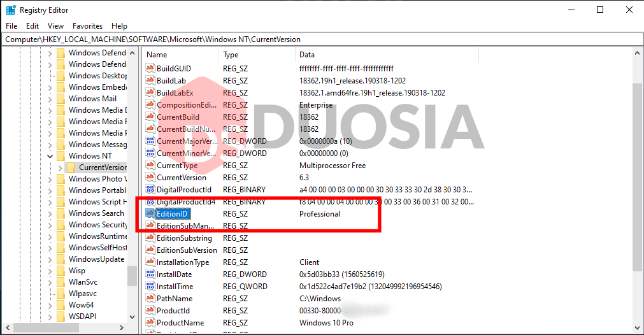The height and width of the screenshot is (335, 644).
Task: Expand the WindowsUpdate key
Action: [x=50, y=259]
